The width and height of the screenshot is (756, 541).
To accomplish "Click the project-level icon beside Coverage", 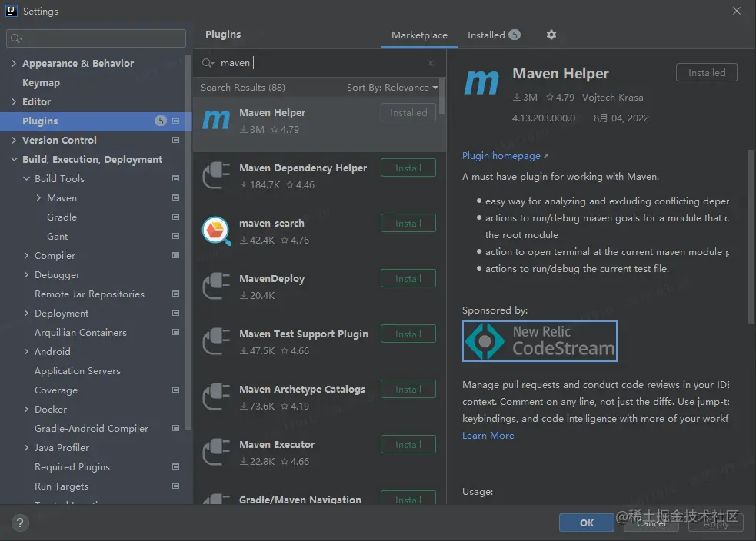I will [175, 390].
